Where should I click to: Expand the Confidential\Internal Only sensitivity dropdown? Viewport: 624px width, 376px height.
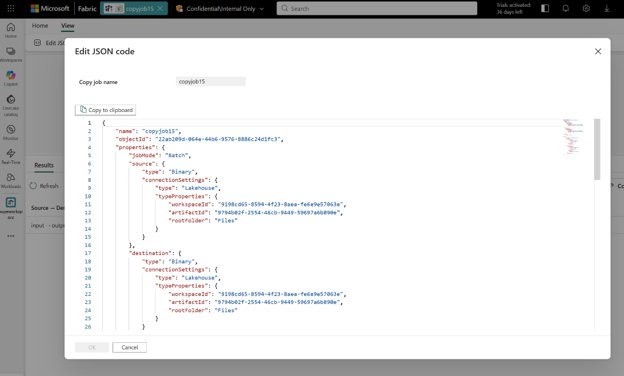click(x=220, y=8)
